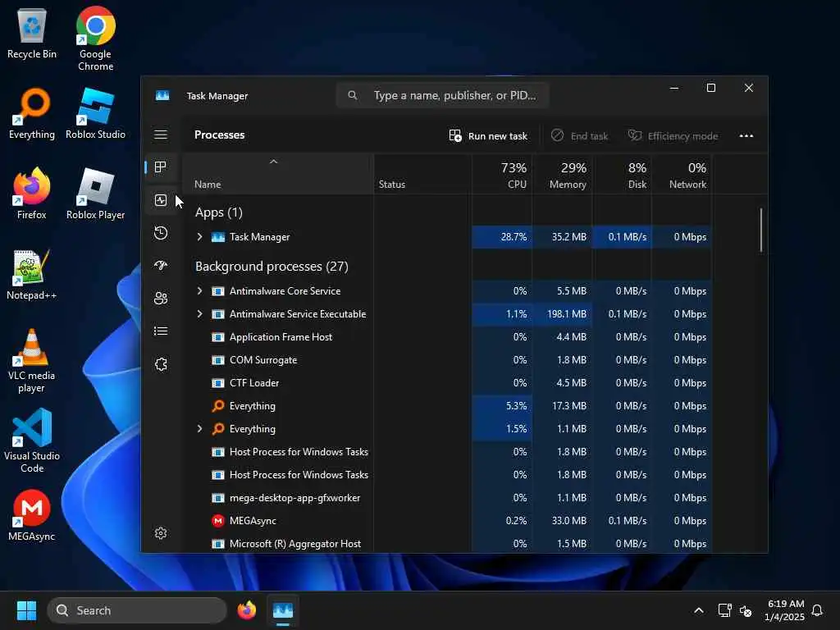Image resolution: width=840 pixels, height=630 pixels.
Task: Open the Details list sidebar icon
Action: 161,331
